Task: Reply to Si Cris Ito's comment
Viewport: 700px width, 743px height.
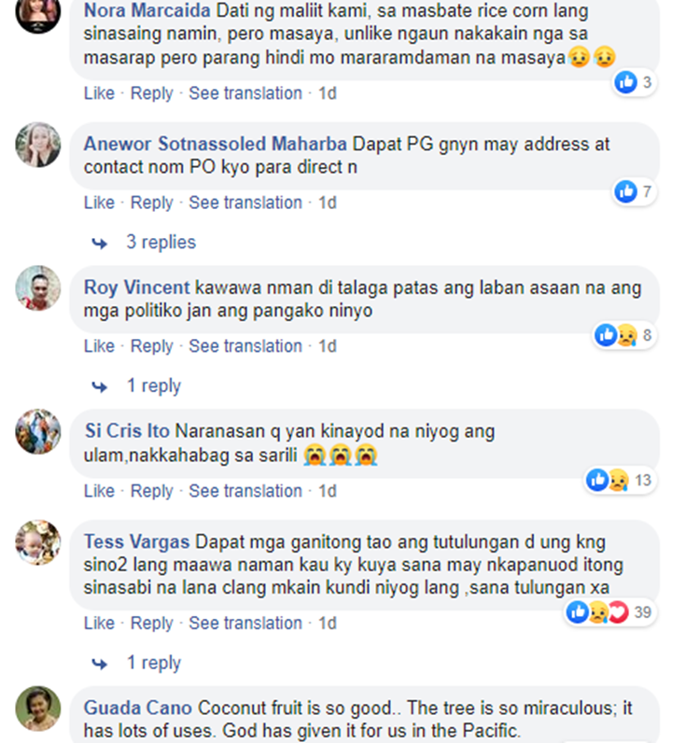Action: pyautogui.click(x=151, y=491)
